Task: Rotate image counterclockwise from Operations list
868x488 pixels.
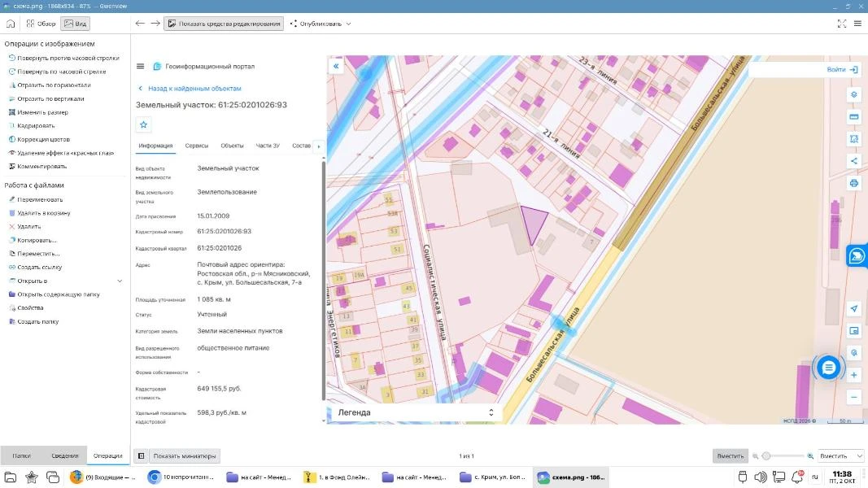Action: pyautogui.click(x=64, y=58)
